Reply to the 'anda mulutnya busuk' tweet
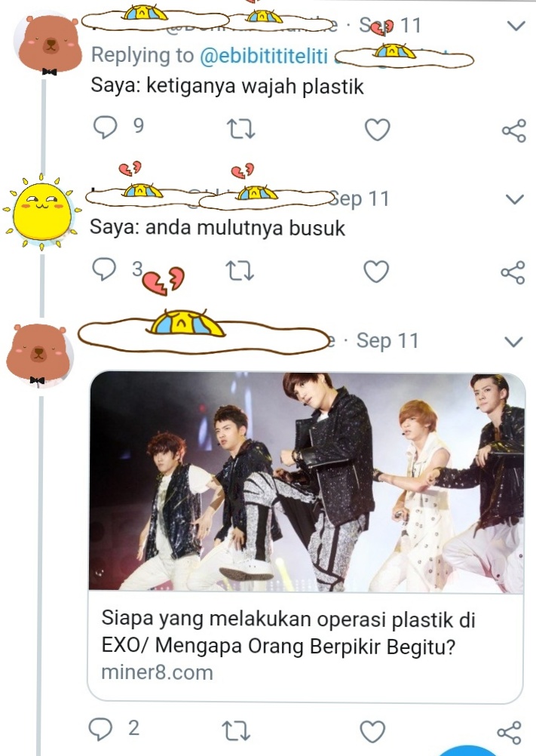 (103, 271)
